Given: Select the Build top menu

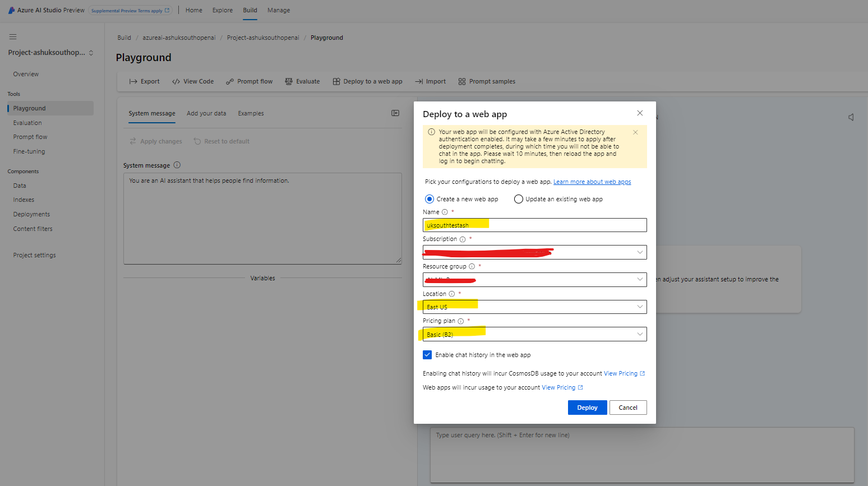Looking at the screenshot, I should pyautogui.click(x=250, y=10).
